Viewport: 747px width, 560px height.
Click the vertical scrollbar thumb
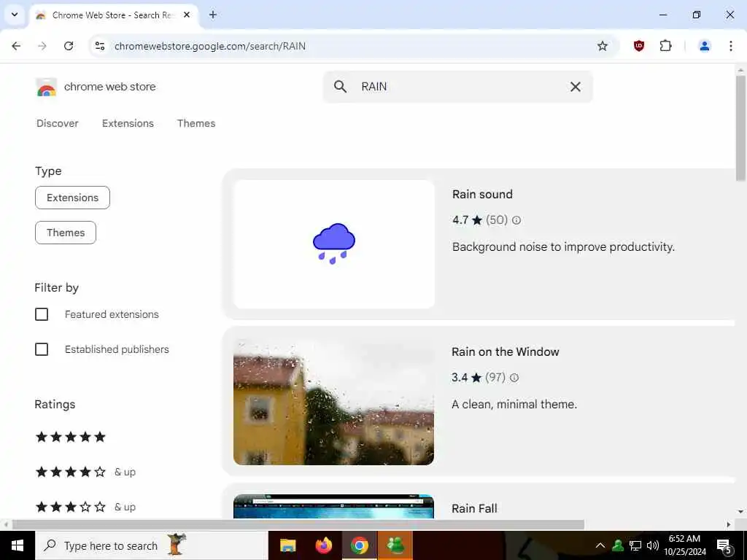point(740,128)
